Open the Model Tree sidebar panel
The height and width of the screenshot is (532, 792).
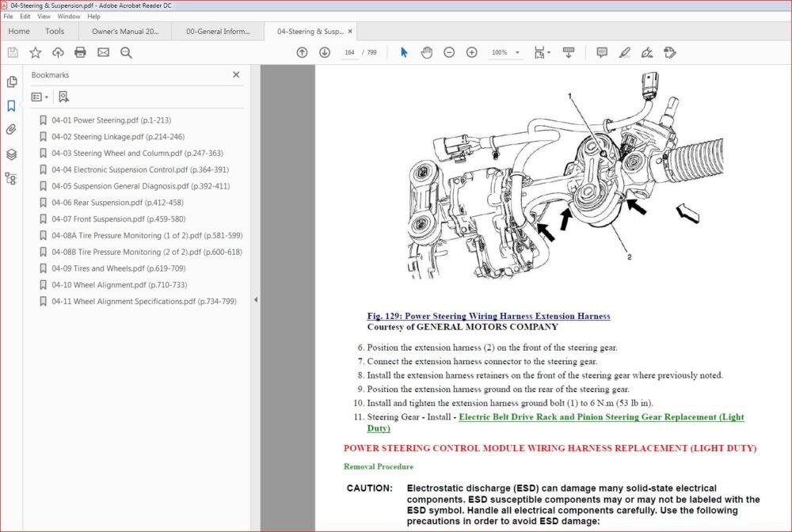click(12, 178)
